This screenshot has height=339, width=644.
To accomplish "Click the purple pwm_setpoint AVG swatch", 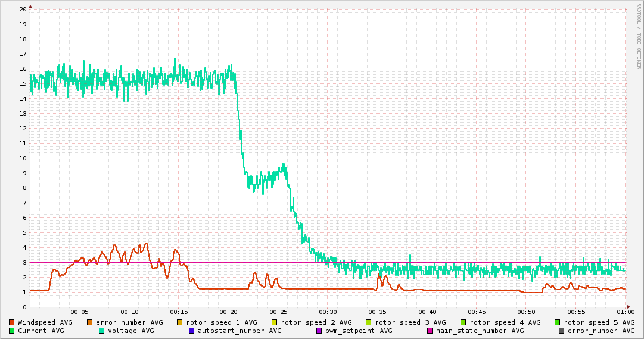I will (x=319, y=331).
